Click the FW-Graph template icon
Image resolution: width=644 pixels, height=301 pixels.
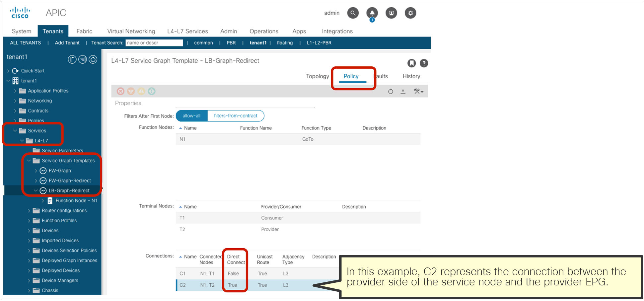click(x=43, y=171)
